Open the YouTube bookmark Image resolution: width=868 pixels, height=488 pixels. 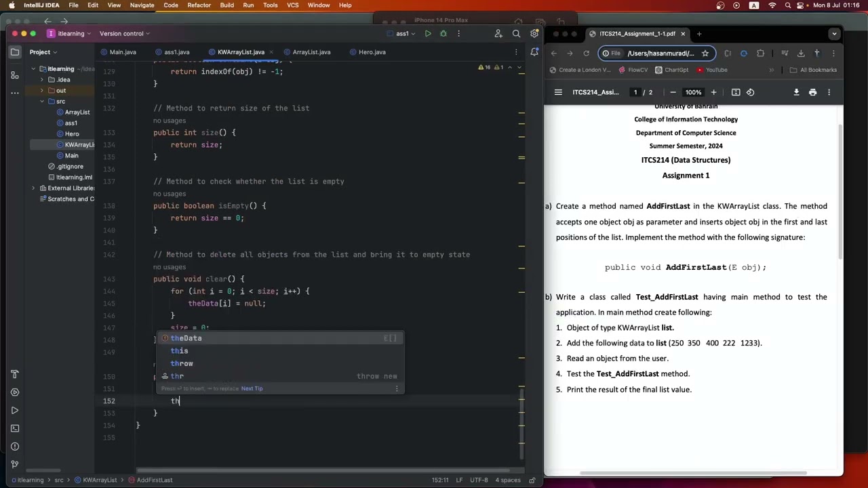[711, 70]
